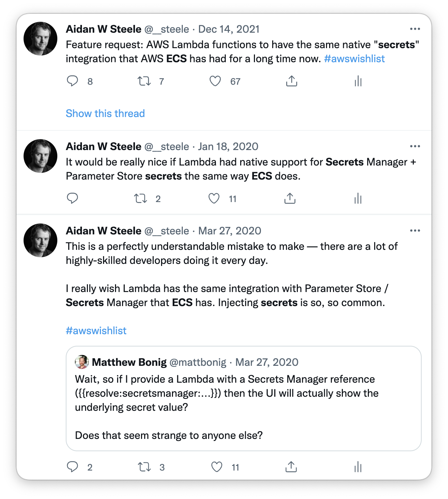The height and width of the screenshot is (499, 448).
Task: Open #awswishlist hashtag above the quoted tweet
Action: click(96, 331)
